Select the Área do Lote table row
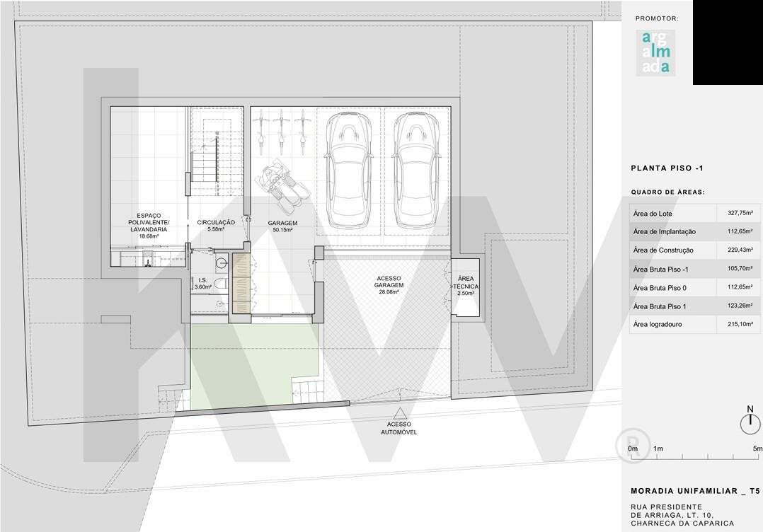Viewport: 763px width, 532px height. pos(694,213)
